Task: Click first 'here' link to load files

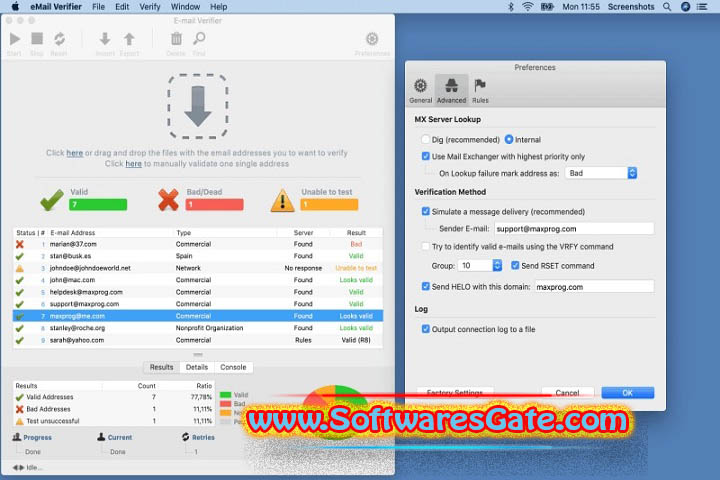Action: (x=74, y=153)
